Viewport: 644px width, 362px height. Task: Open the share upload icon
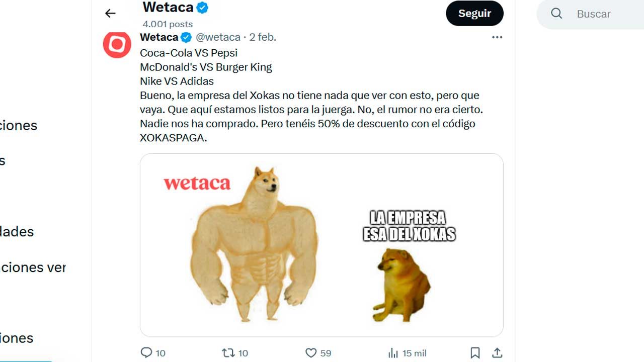point(497,353)
